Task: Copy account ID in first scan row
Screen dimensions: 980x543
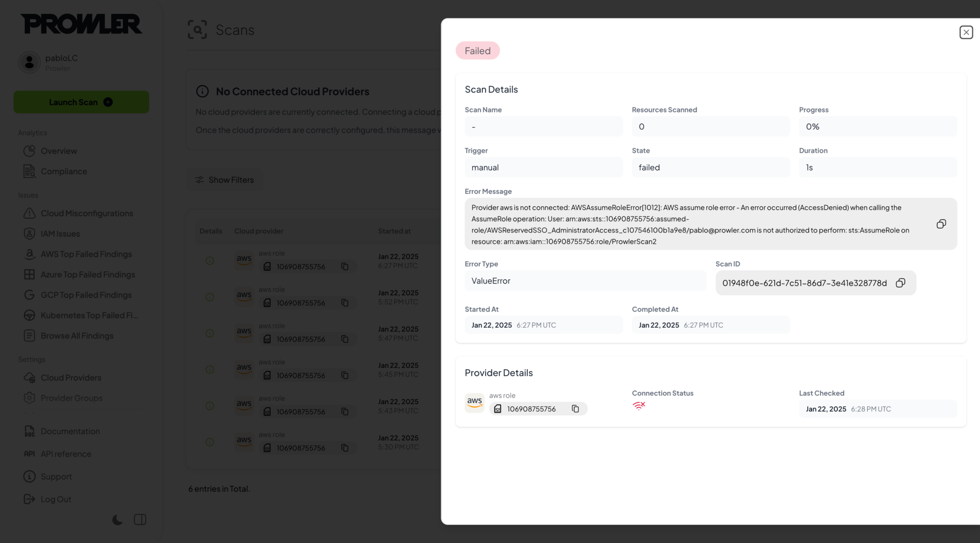Action: (x=345, y=266)
